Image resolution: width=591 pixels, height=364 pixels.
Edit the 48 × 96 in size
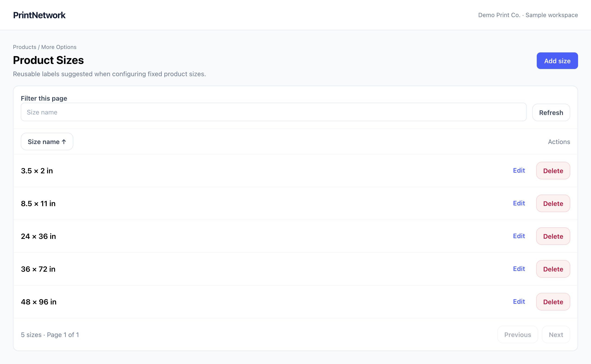point(519,301)
